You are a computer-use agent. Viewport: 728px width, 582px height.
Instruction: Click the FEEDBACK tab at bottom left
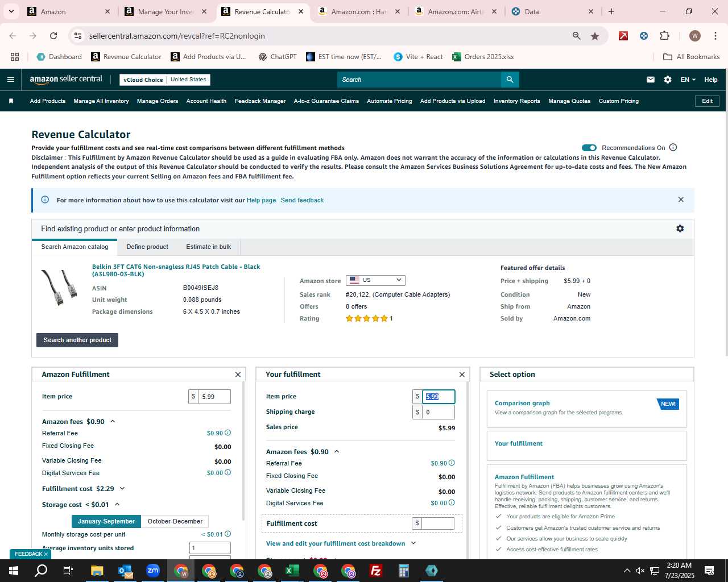pos(30,554)
